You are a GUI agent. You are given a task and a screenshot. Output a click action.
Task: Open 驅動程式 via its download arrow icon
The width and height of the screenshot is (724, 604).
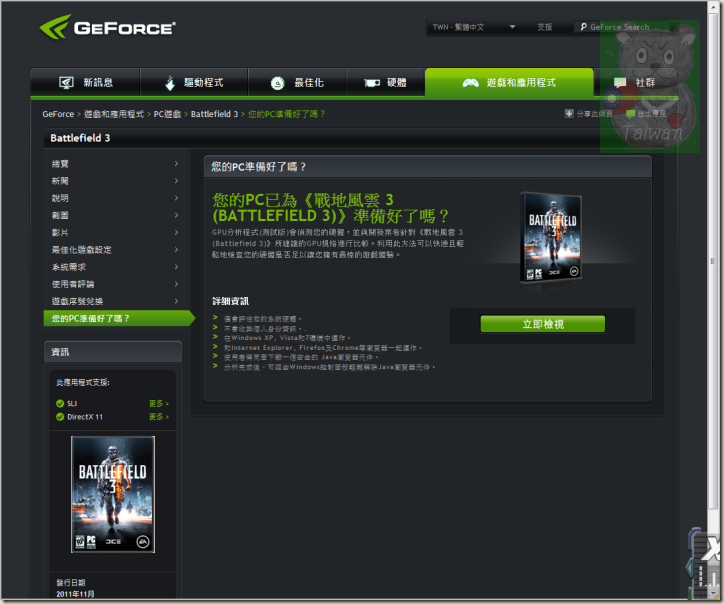[170, 83]
